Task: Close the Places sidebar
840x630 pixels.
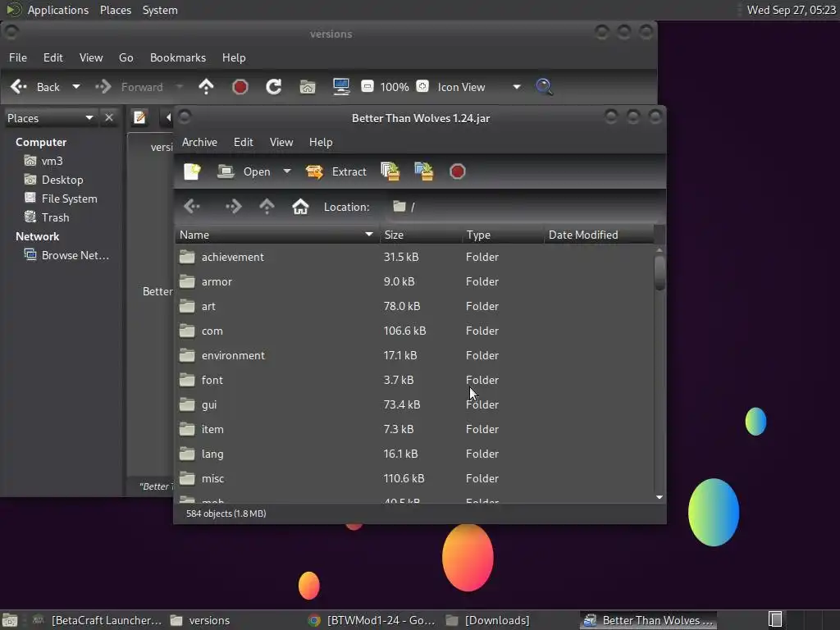Action: [x=109, y=118]
